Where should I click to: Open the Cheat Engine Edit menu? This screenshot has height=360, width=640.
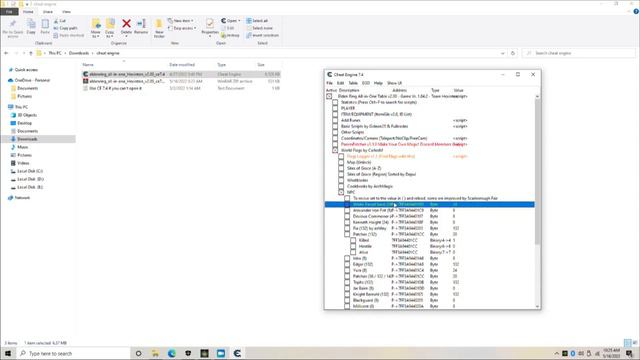click(x=340, y=83)
